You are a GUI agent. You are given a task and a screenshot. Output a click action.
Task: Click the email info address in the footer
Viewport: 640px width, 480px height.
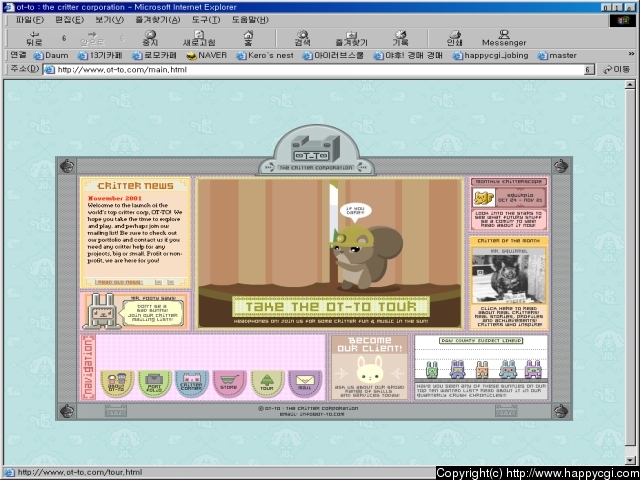(x=312, y=414)
